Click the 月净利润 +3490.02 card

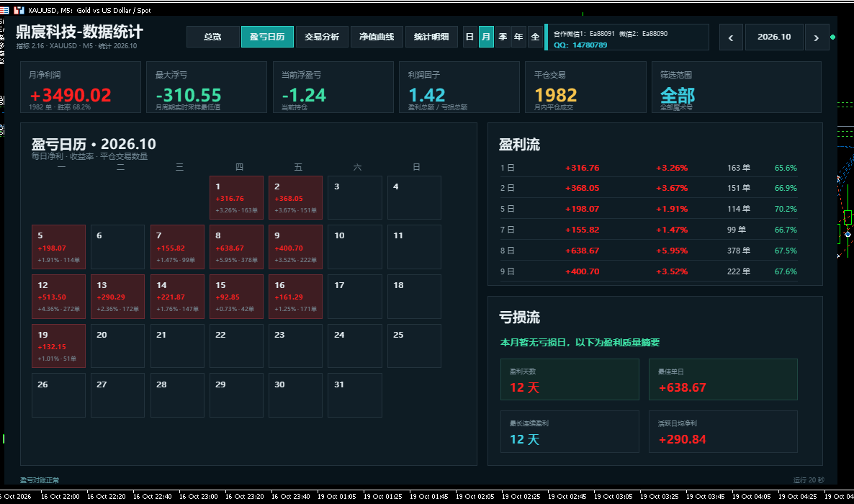[81, 87]
